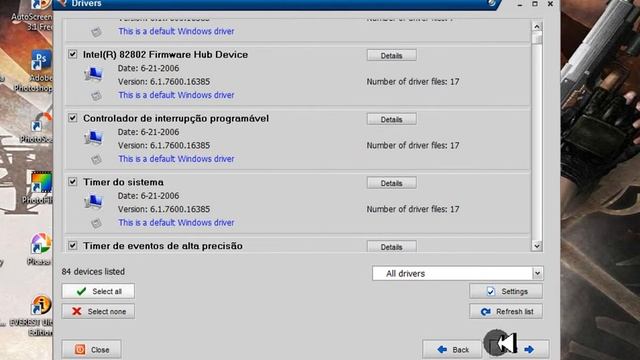Open Details for Intel 82802 Firmware Hub Device
Viewport: 640px width, 360px height.
click(391, 56)
